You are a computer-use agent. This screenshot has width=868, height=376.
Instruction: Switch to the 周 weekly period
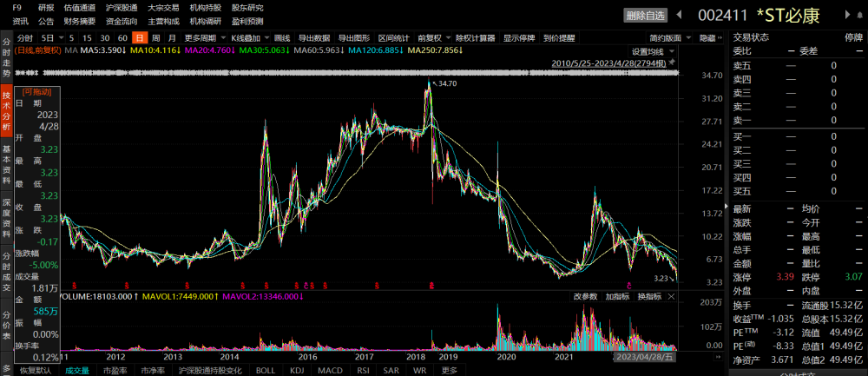click(156, 38)
